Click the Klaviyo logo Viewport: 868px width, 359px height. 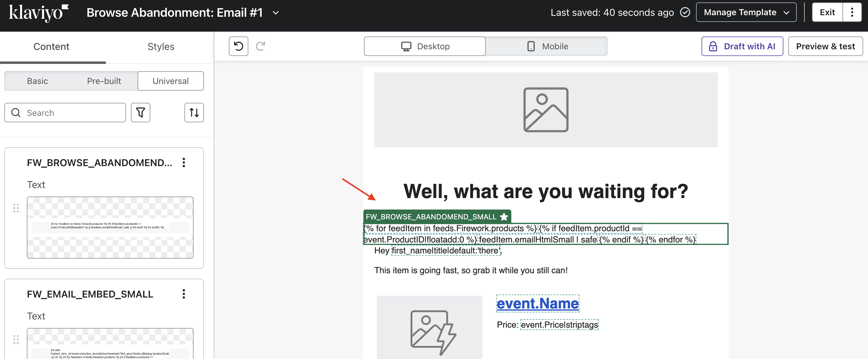38,13
